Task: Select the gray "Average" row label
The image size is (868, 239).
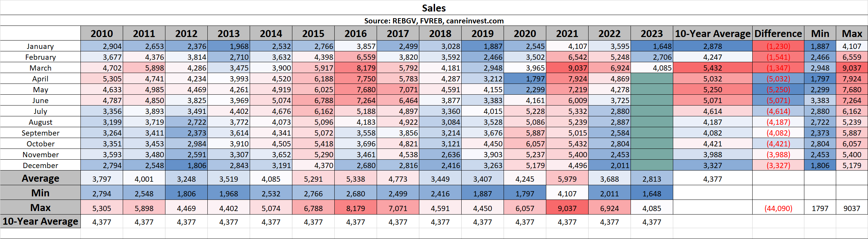Action: (40, 178)
